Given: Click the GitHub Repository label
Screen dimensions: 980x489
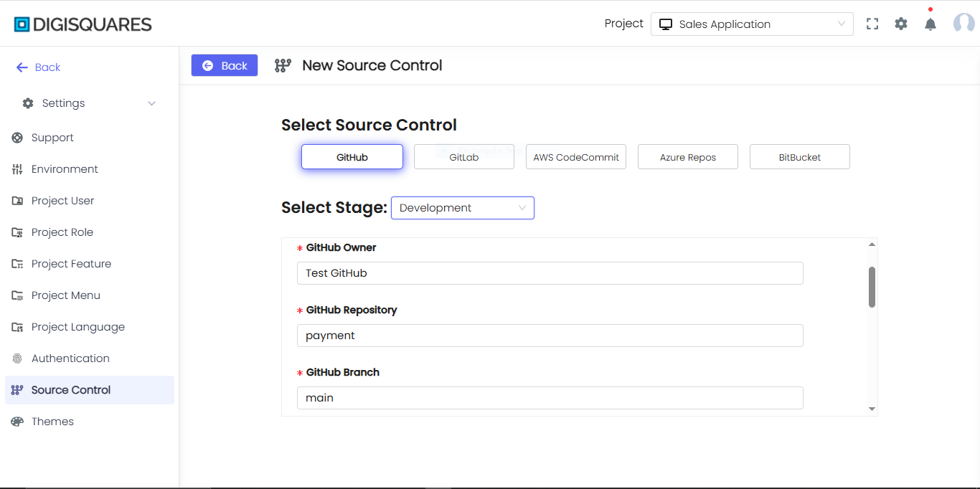Looking at the screenshot, I should tap(352, 310).
